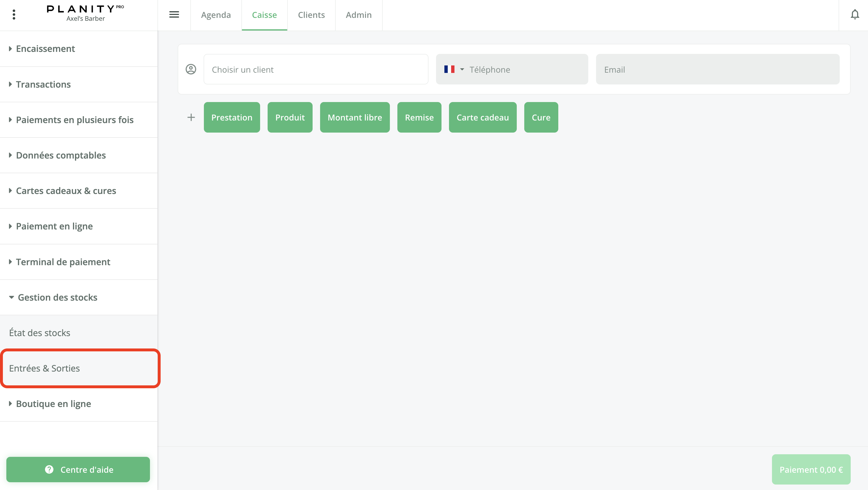Select Entrées & Sorties submenu

(x=44, y=368)
